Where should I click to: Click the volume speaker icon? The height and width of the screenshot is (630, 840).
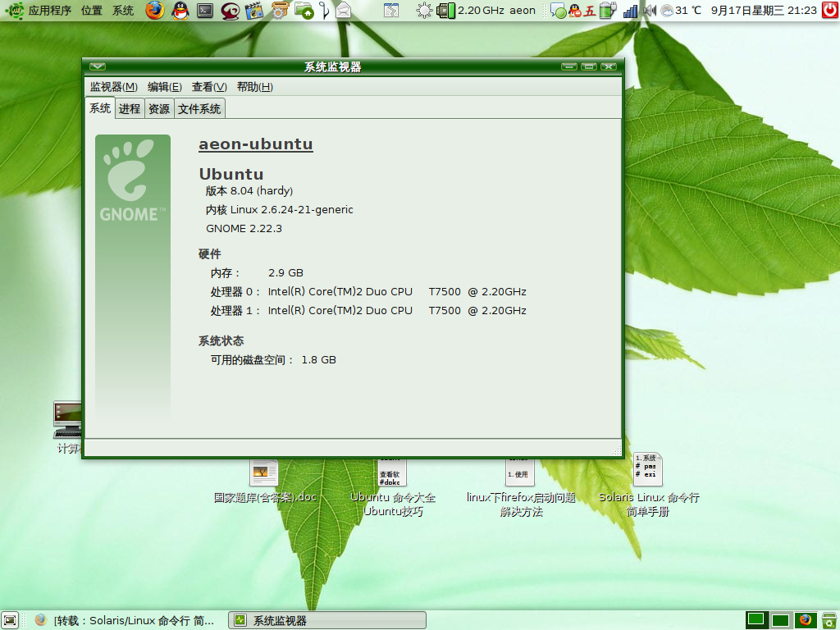[650, 10]
